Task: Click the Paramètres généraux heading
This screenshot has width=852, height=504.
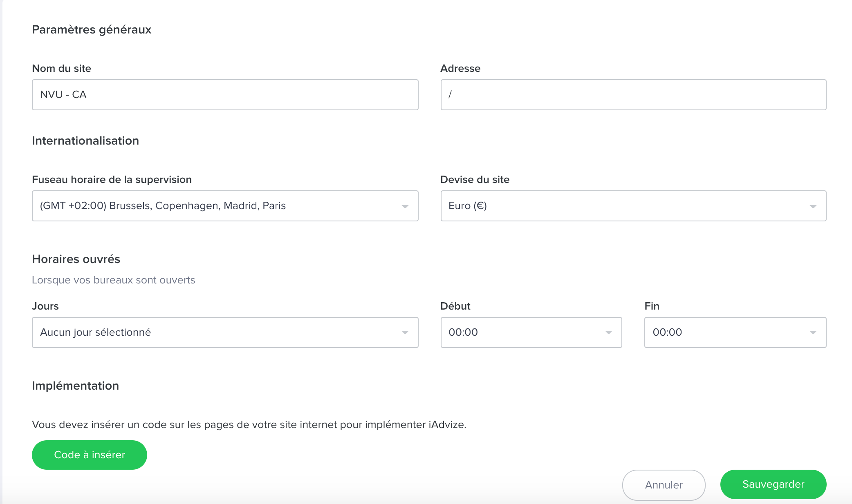Action: [92, 30]
